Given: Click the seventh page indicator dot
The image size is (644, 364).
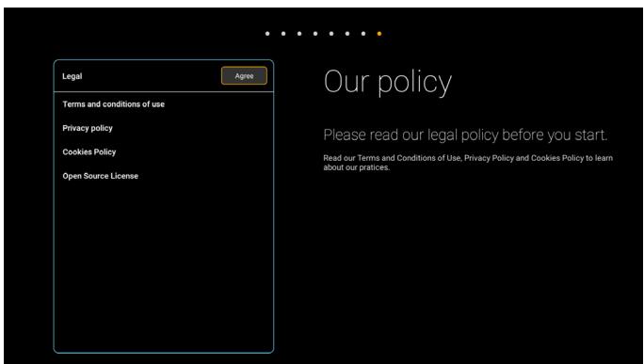Looking at the screenshot, I should pyautogui.click(x=363, y=34).
